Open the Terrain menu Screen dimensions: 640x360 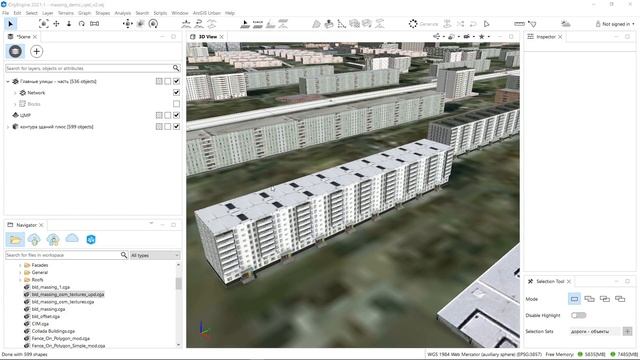[x=65, y=13]
